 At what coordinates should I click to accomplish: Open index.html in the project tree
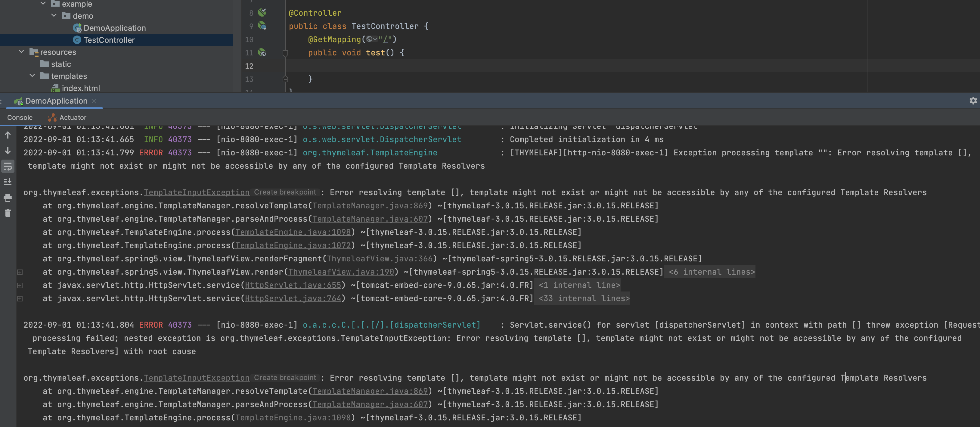81,88
